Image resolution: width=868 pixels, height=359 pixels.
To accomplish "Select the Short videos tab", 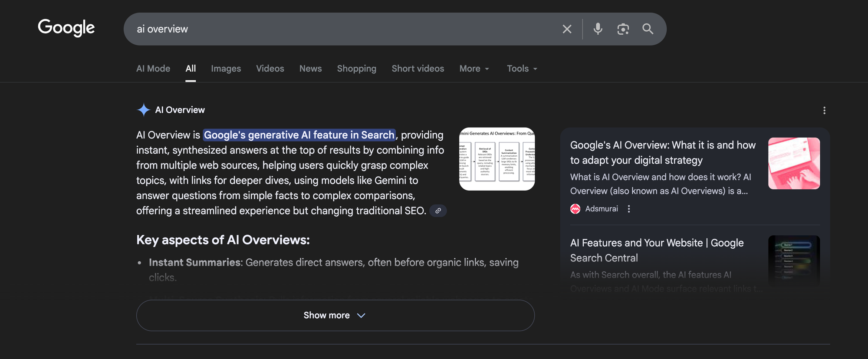I will click(x=418, y=69).
